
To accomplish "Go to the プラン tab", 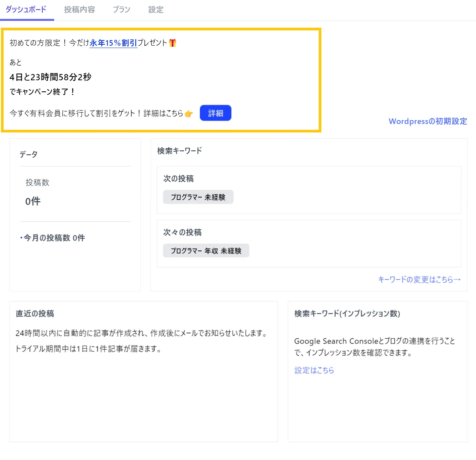I will [121, 10].
